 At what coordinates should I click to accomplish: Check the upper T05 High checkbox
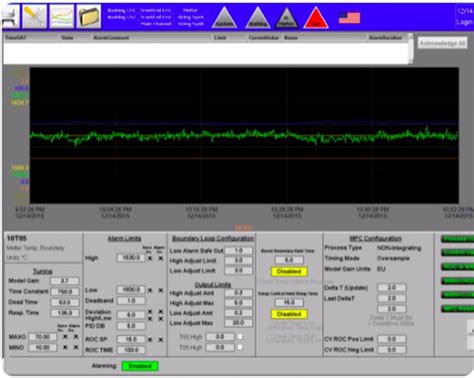240,337
